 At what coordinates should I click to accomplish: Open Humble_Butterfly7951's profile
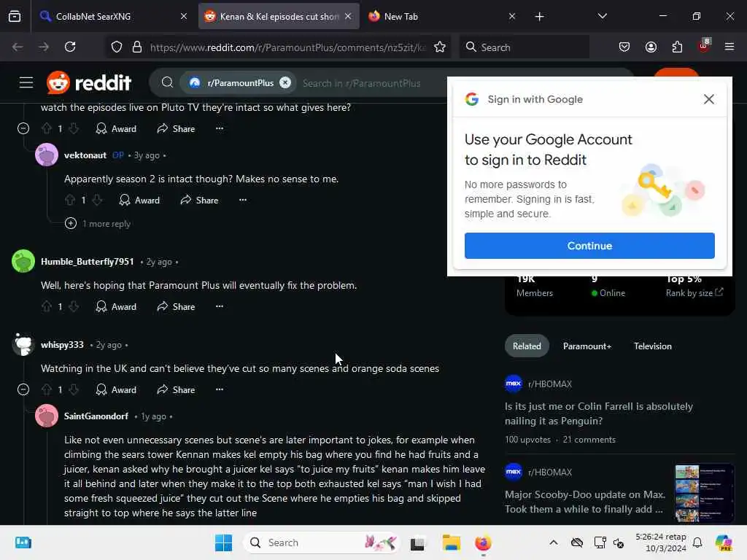88,262
